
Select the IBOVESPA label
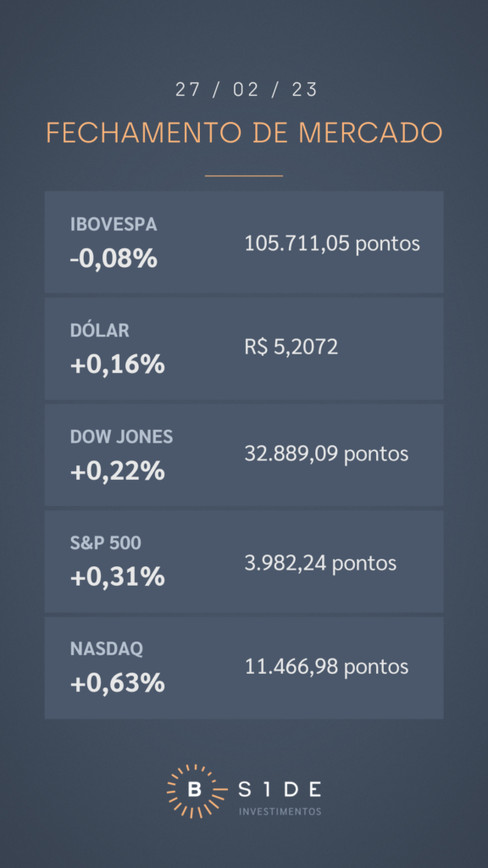(114, 224)
